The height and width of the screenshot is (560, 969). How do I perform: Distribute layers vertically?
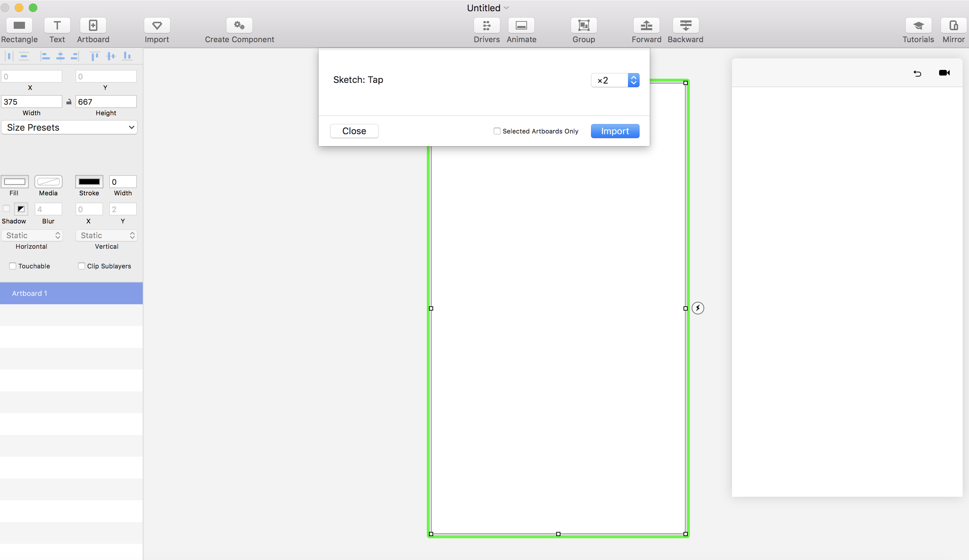click(24, 57)
